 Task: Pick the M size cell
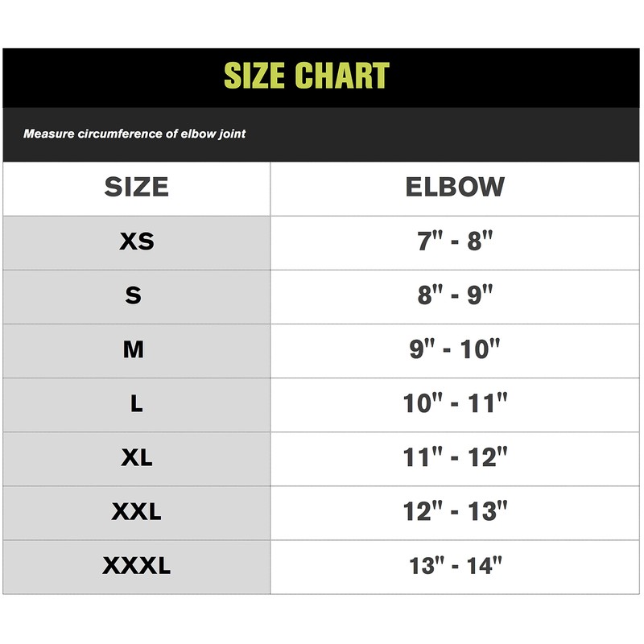[x=134, y=349]
